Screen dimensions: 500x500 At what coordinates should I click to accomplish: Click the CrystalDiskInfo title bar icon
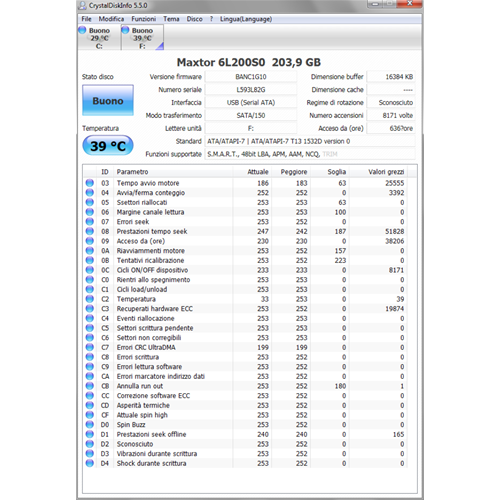82,5
